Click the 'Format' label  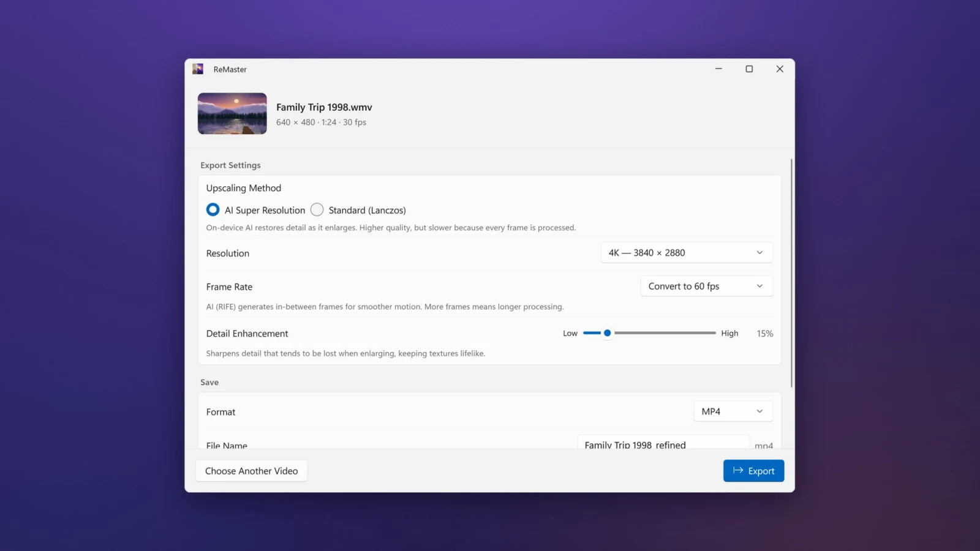[221, 412]
